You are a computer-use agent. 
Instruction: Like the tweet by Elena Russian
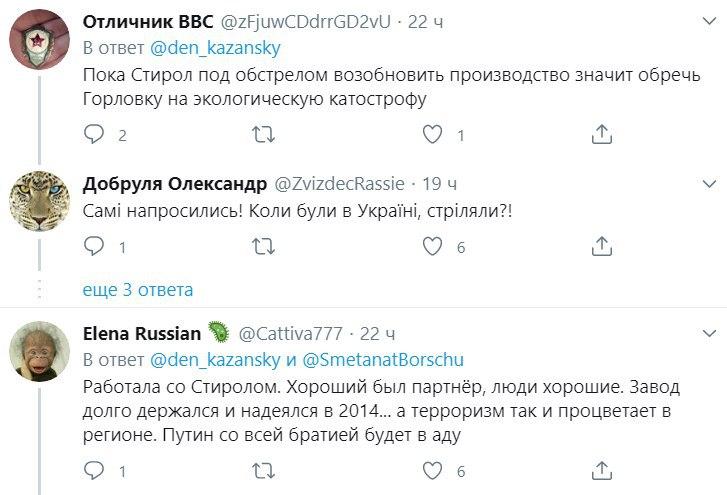point(433,470)
